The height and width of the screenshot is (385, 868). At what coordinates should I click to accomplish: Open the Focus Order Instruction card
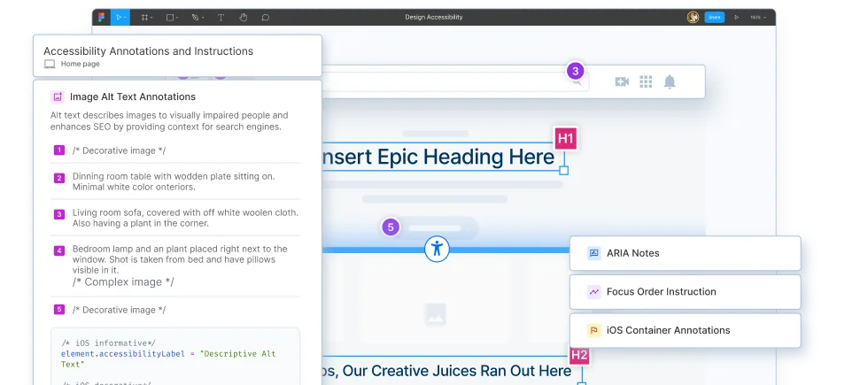point(686,291)
